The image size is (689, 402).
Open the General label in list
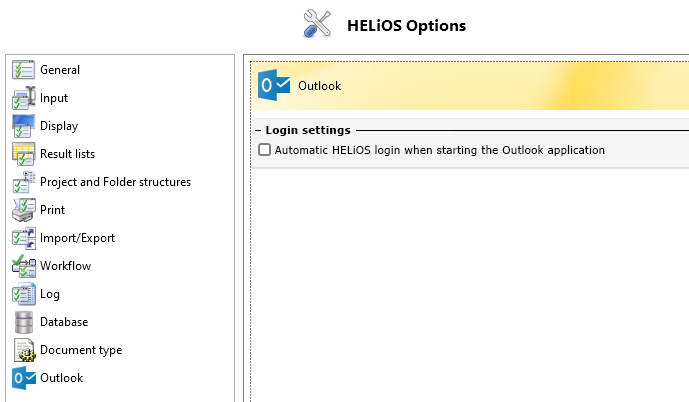60,70
